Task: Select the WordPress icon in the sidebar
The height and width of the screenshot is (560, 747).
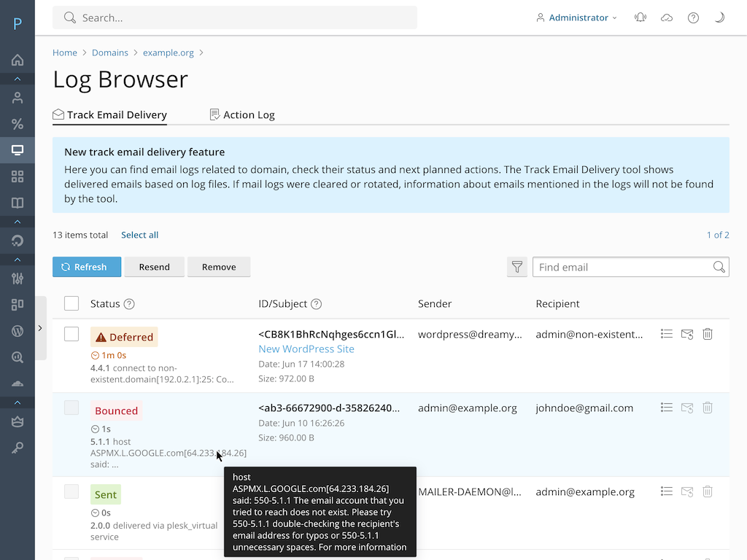Action: 16,330
